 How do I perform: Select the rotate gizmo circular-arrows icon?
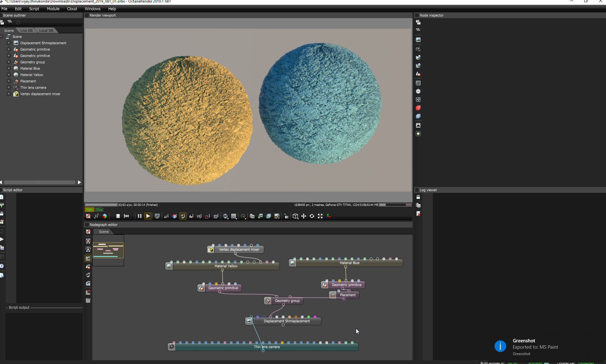[x=312, y=216]
